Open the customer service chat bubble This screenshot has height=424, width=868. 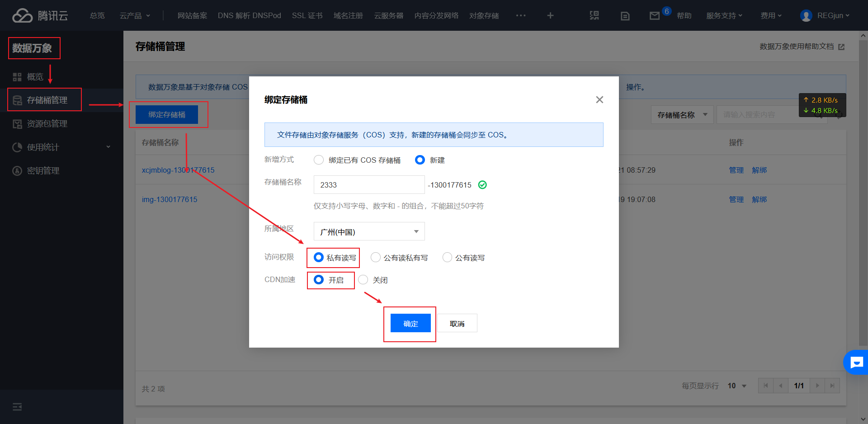(x=856, y=362)
